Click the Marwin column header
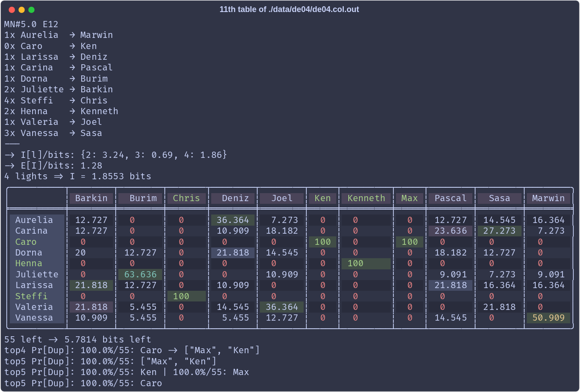The image size is (580, 392). [x=548, y=198]
